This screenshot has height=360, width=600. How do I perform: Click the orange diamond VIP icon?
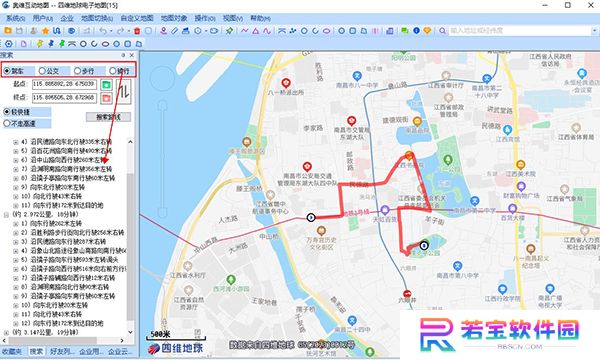[x=427, y=31]
